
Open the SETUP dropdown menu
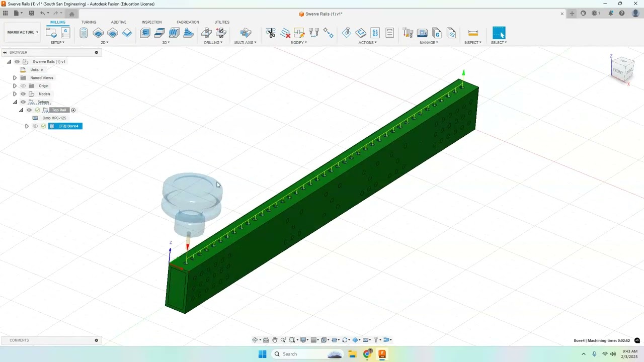[57, 43]
